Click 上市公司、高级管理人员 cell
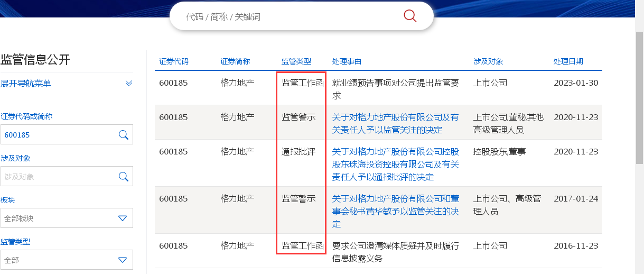644x274 pixels. (x=507, y=205)
